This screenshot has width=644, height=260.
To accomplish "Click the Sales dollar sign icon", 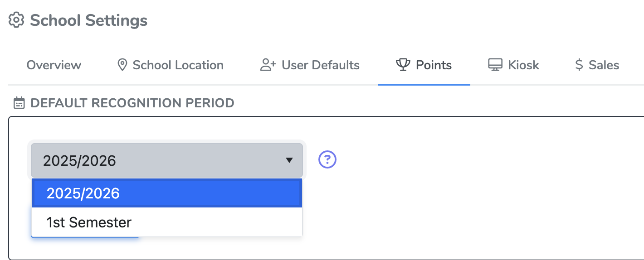I will (x=579, y=65).
